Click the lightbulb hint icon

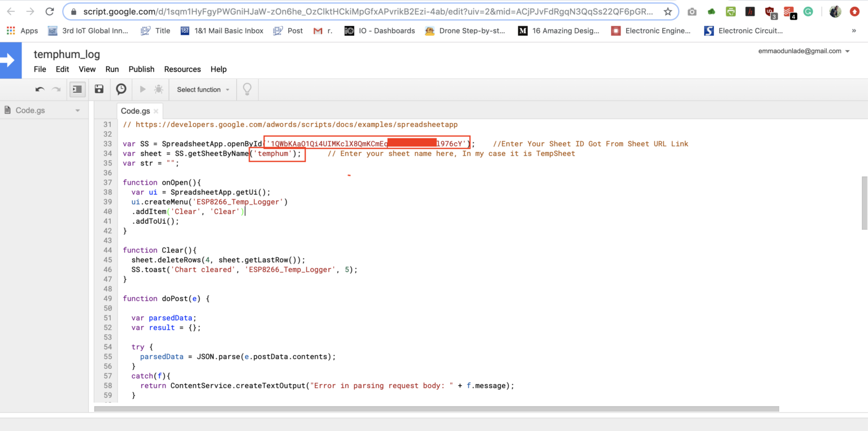[x=247, y=89]
